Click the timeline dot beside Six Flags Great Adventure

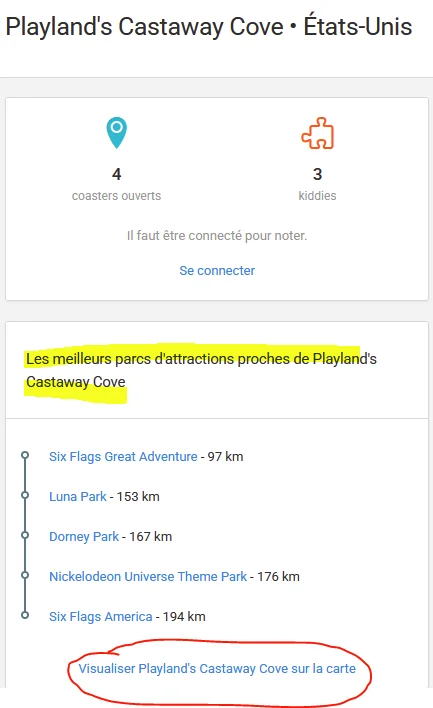tap(25, 455)
